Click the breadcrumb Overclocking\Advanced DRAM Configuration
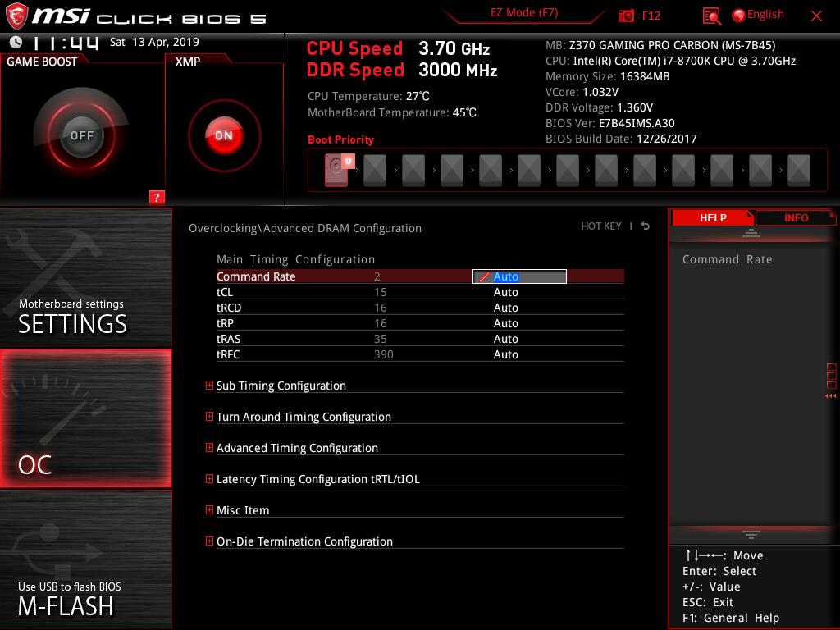The image size is (840, 630). [305, 228]
